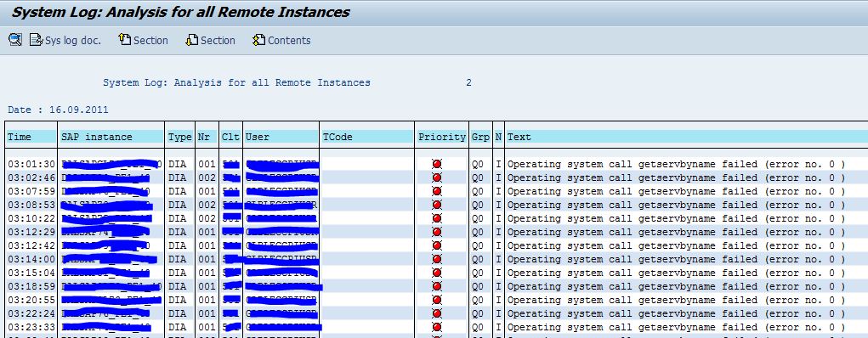Click red priority icon in 03:18:59 row

coord(437,286)
